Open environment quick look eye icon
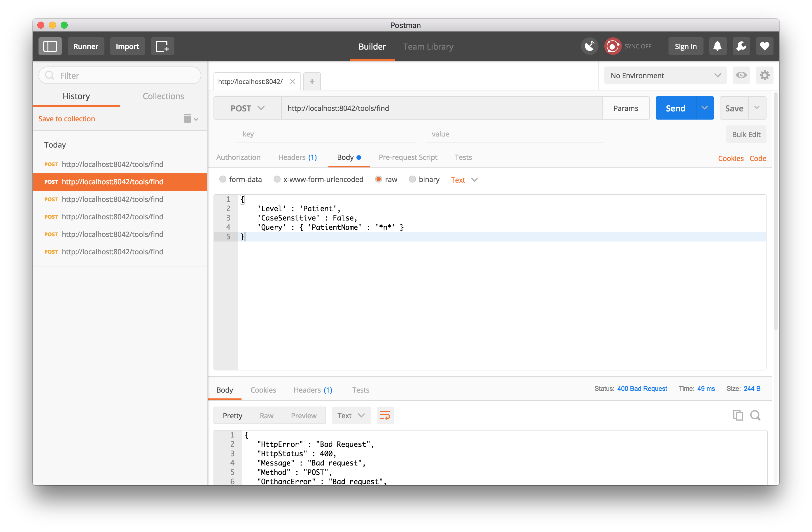Screen dimensions: 812x532 point(741,76)
